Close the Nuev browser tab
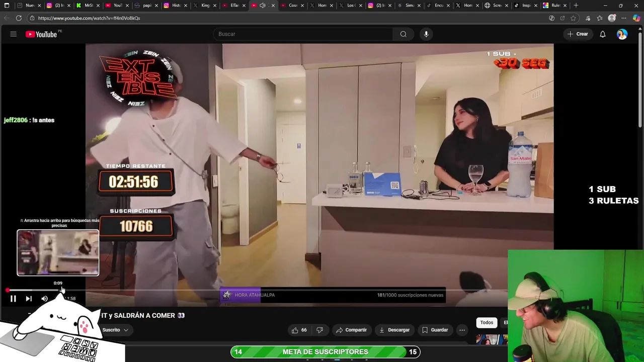644x362 pixels. [39, 6]
